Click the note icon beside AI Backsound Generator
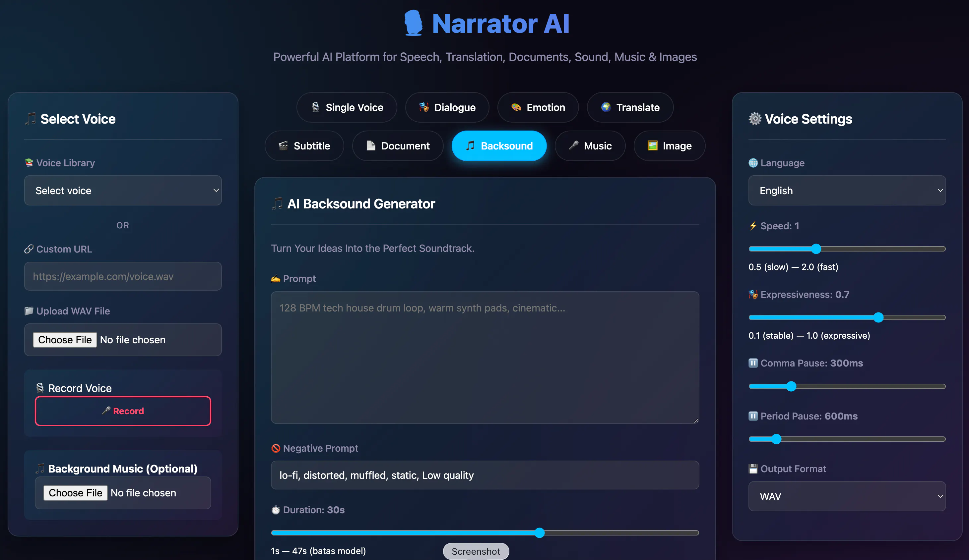The height and width of the screenshot is (560, 969). [x=277, y=203]
